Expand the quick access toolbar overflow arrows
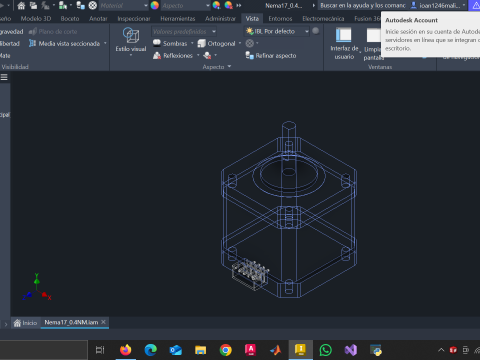The height and width of the screenshot is (360, 480). tap(239, 5)
